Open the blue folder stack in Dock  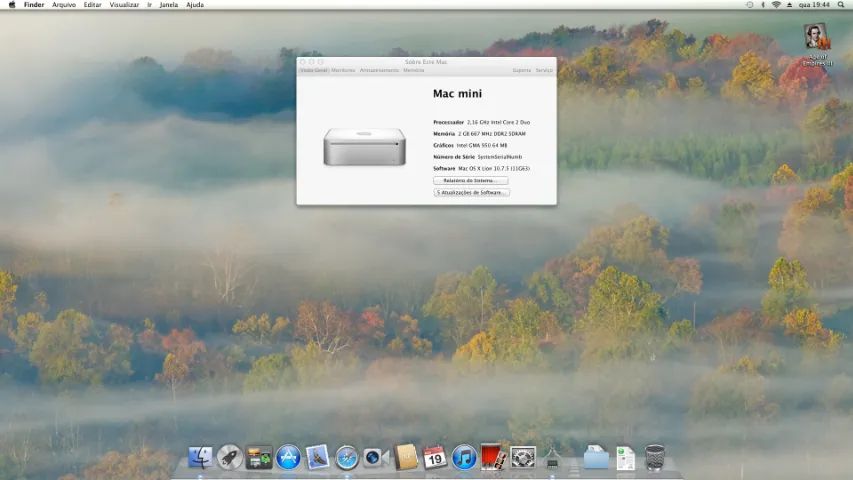[x=596, y=457]
